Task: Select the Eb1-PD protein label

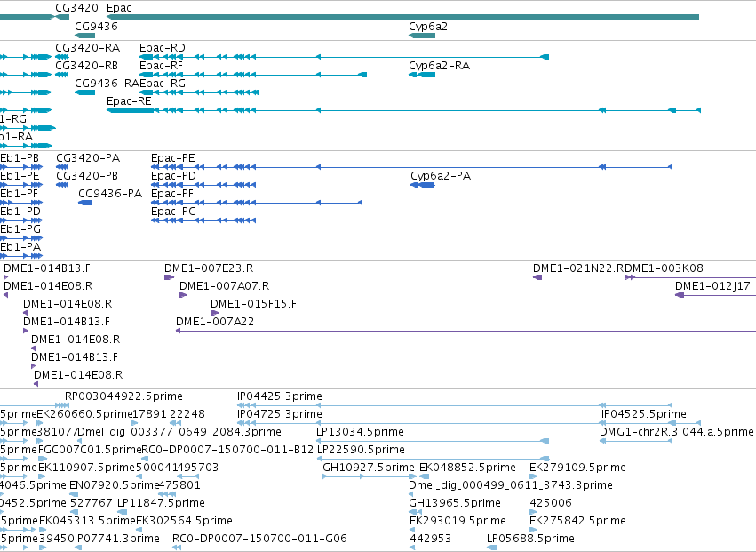Action: click(x=20, y=212)
